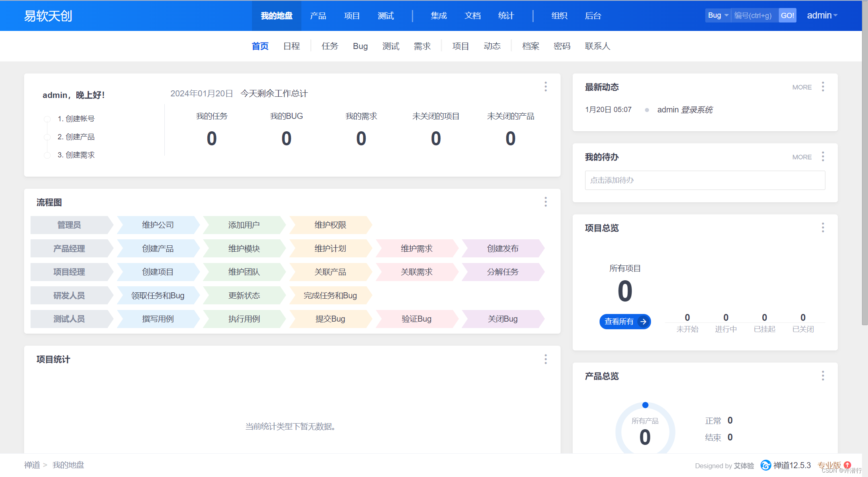Open 产品 main menu
868x477 pixels.
pyautogui.click(x=318, y=16)
